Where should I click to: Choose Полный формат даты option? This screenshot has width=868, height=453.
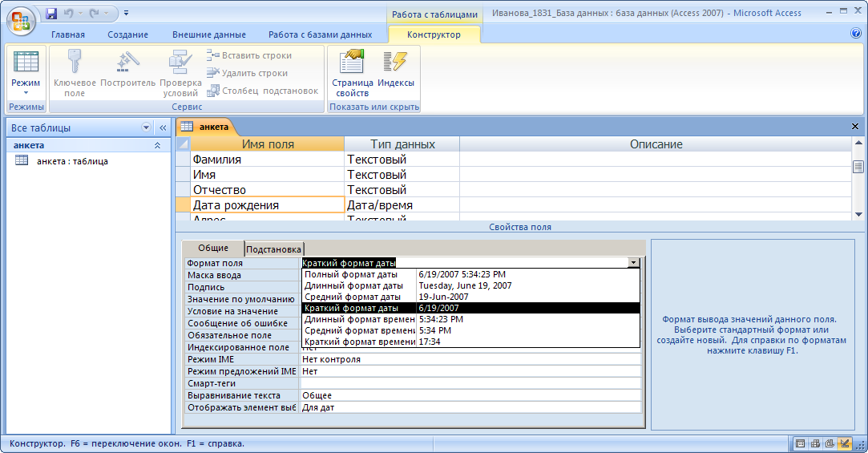coord(470,274)
